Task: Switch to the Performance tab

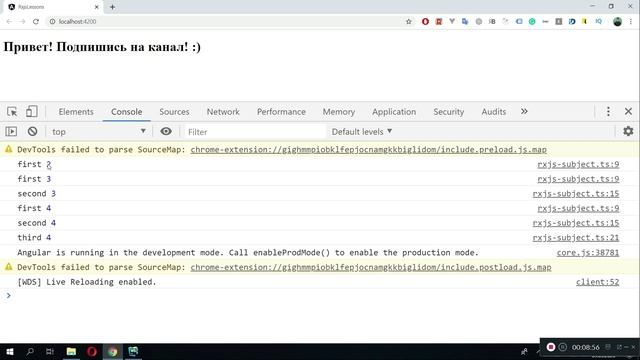Action: tap(281, 111)
